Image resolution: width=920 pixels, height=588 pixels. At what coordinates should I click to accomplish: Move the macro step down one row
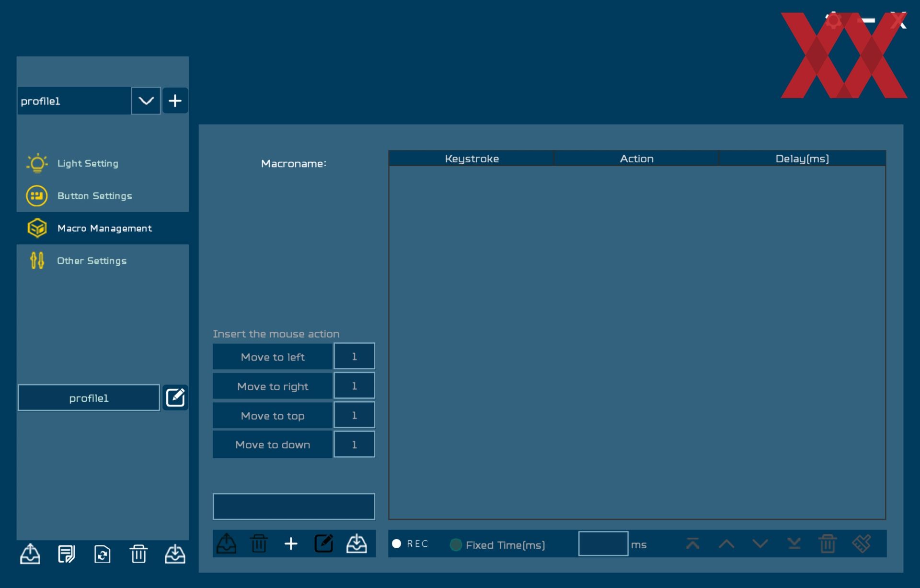point(760,543)
